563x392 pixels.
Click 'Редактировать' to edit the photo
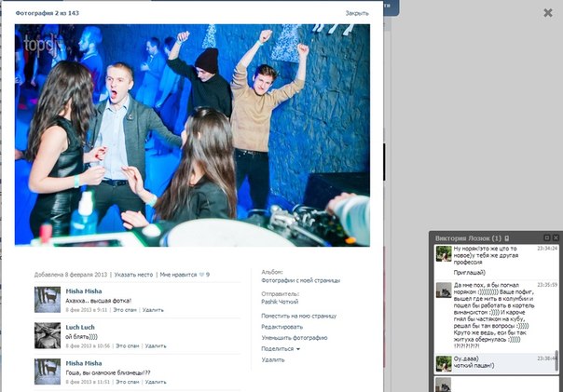281,327
